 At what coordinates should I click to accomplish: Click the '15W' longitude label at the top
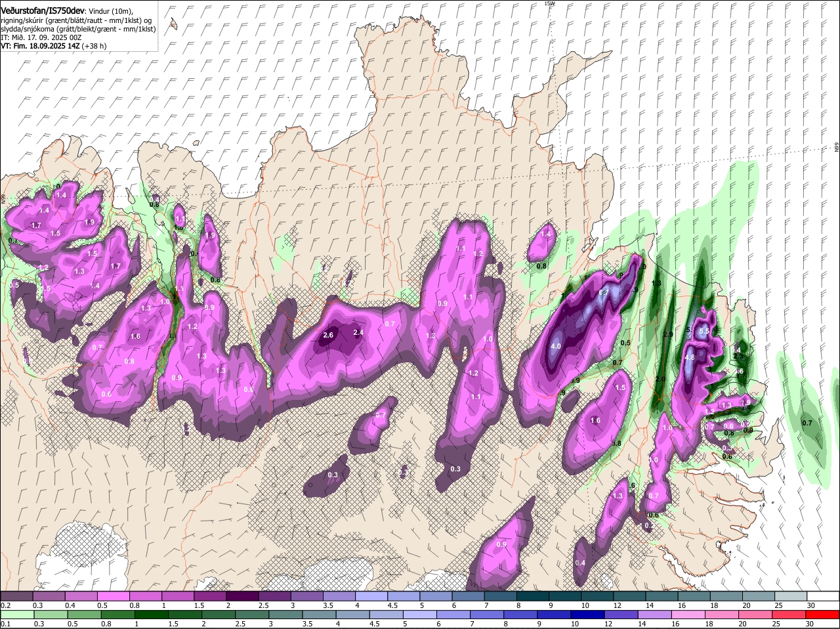(x=549, y=3)
